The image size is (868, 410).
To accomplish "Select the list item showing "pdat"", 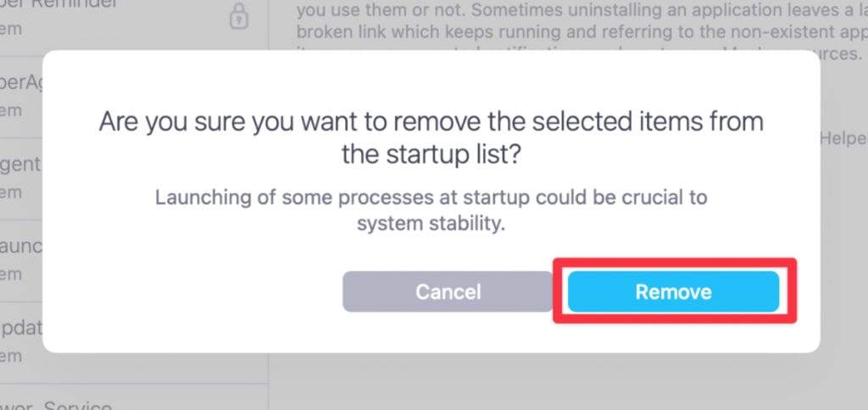I will (20, 327).
